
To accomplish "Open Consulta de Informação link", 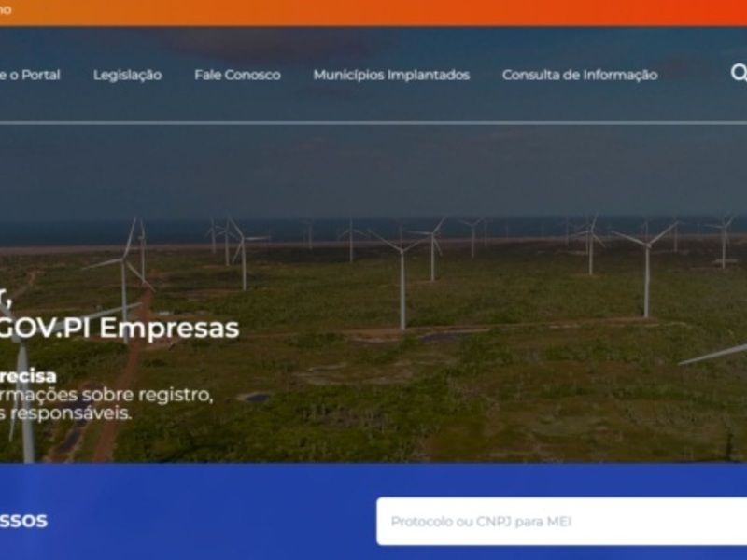I will tap(580, 75).
